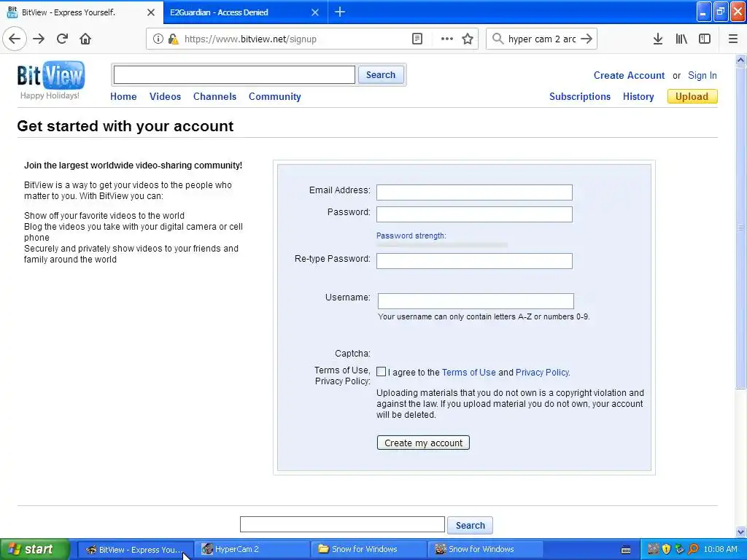Click the padlock warning icon in address bar
Viewport: 747px width, 560px height.
coord(174,39)
